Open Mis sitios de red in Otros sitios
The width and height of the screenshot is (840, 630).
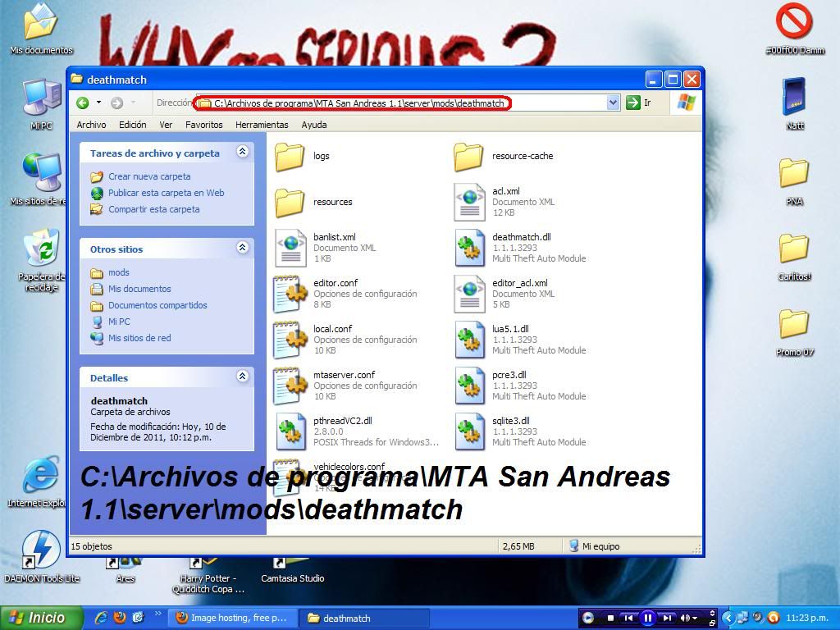tap(139, 338)
